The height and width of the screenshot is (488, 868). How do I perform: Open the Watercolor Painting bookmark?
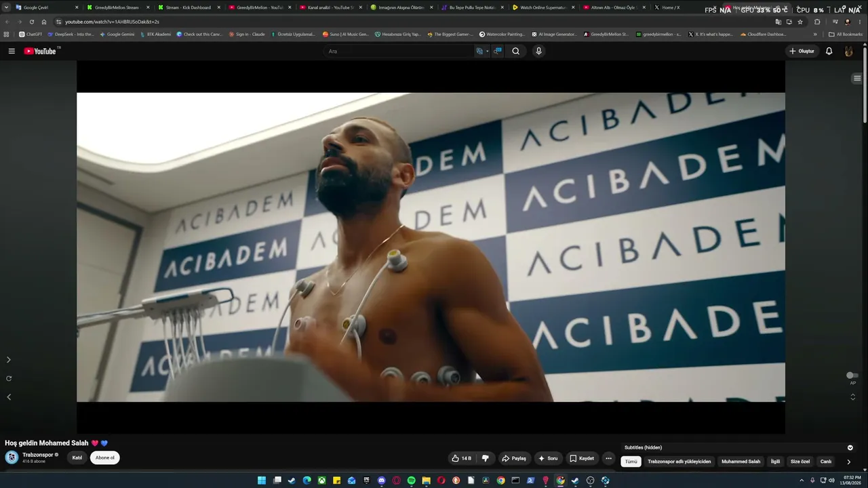point(502,34)
